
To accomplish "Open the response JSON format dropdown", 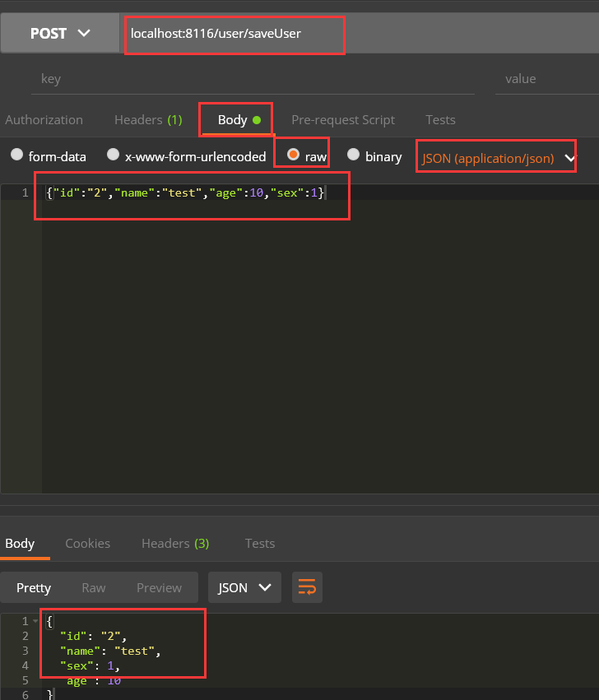I will click(x=244, y=587).
